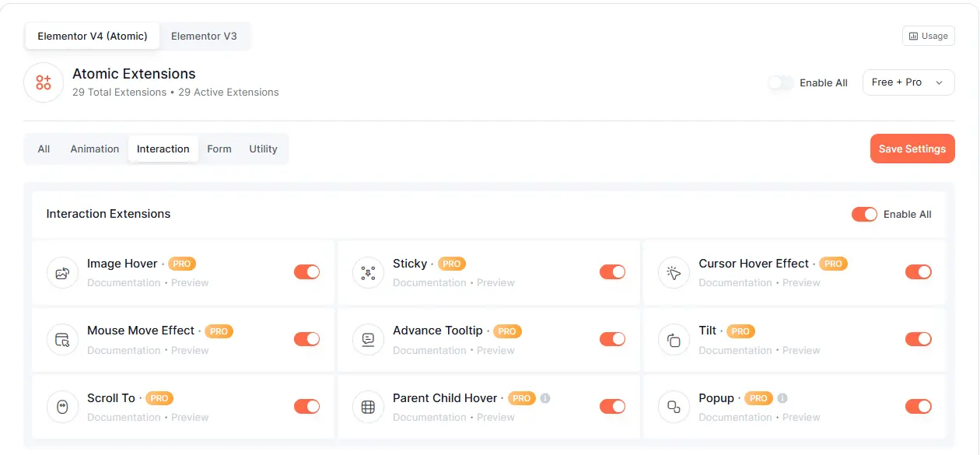Disable the Image Hover extension

tap(306, 272)
